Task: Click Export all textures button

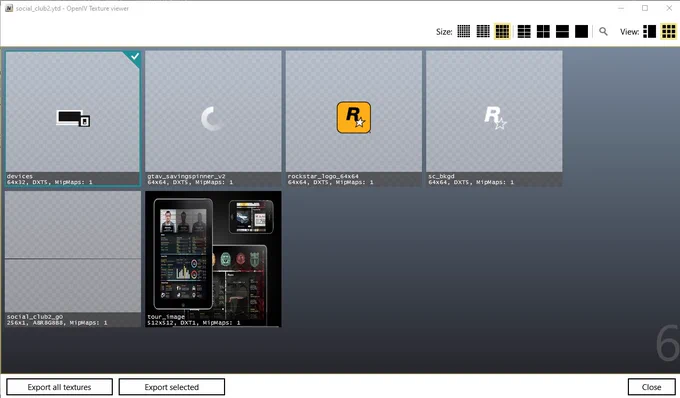Action: click(x=59, y=387)
